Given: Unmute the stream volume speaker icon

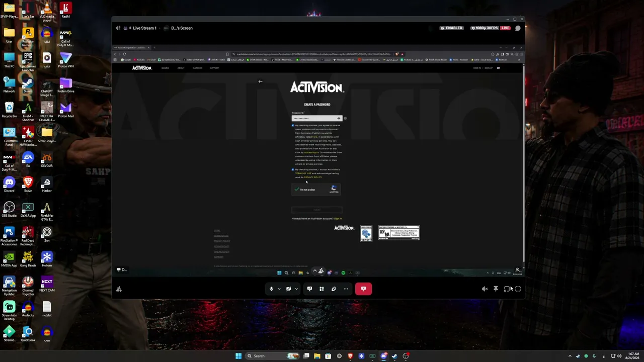Looking at the screenshot, I should (x=485, y=289).
